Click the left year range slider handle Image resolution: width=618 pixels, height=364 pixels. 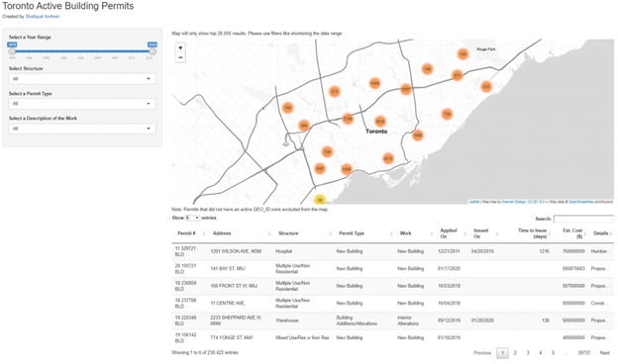(x=12, y=51)
